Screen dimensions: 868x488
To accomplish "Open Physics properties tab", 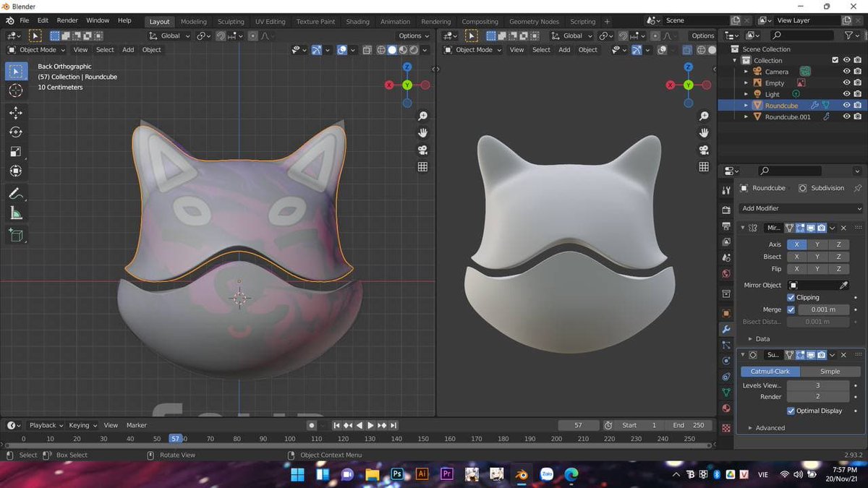I will click(x=726, y=361).
